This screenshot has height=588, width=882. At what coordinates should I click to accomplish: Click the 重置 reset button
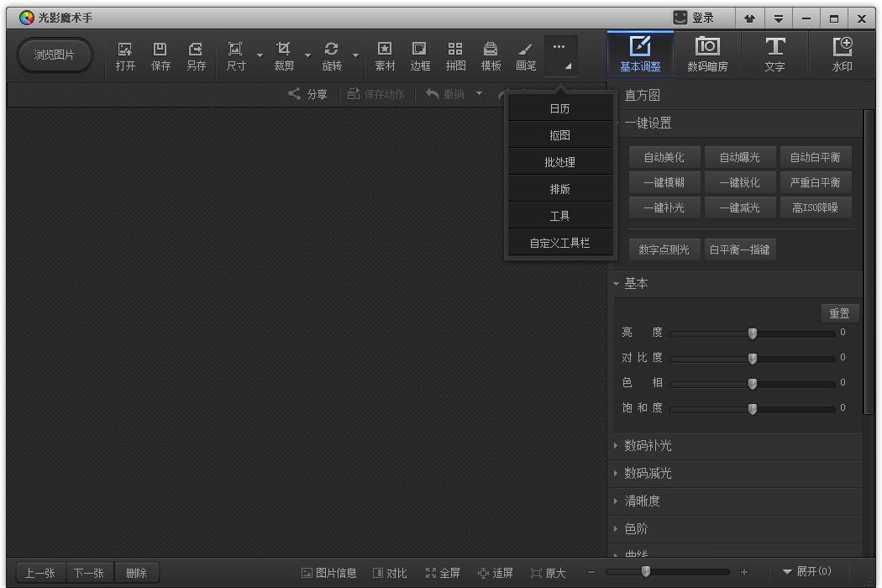(x=839, y=313)
